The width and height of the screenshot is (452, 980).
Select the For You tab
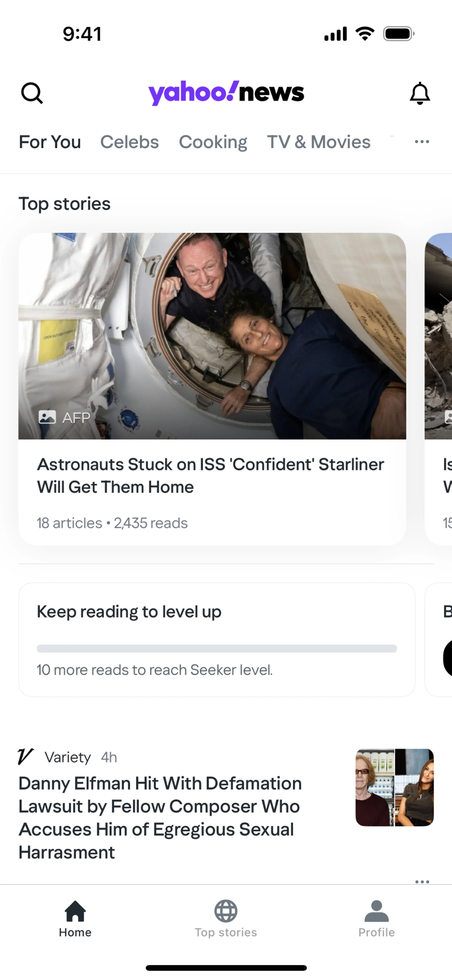coord(50,142)
